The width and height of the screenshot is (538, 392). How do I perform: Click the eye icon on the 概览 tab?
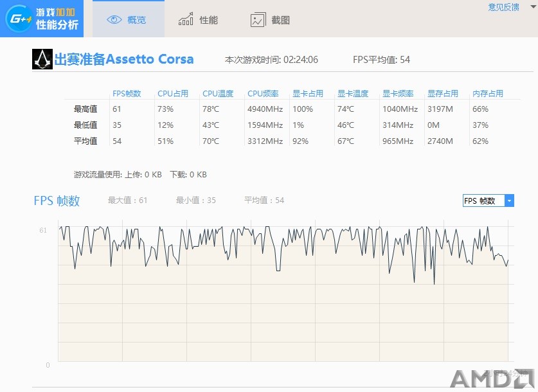click(114, 20)
